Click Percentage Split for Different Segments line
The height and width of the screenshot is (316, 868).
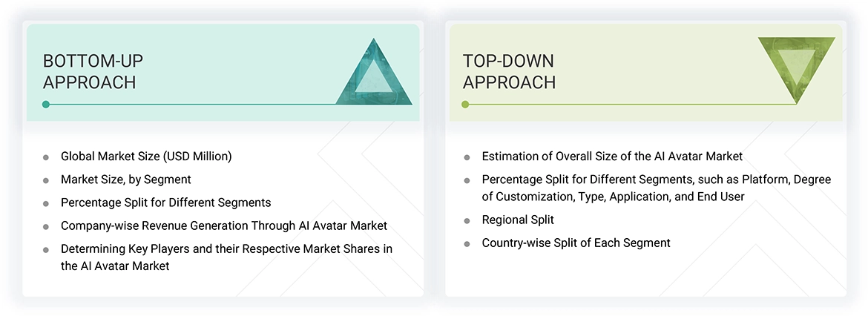click(x=165, y=203)
